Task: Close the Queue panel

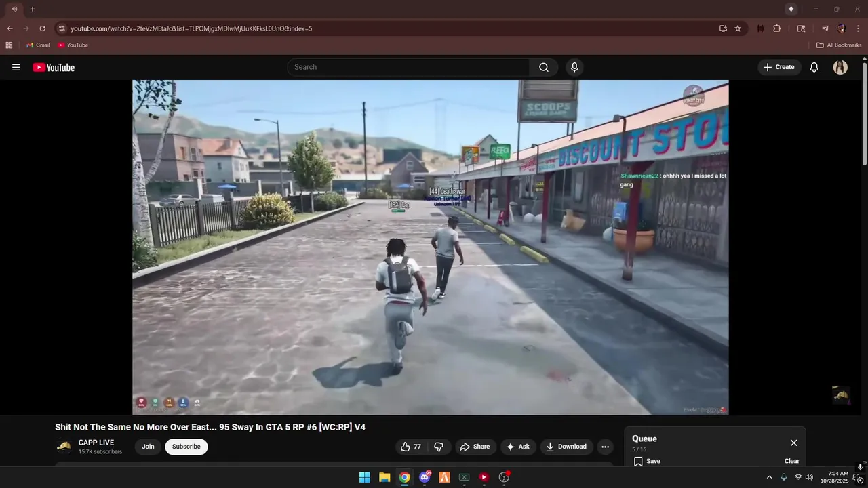Action: click(x=793, y=443)
